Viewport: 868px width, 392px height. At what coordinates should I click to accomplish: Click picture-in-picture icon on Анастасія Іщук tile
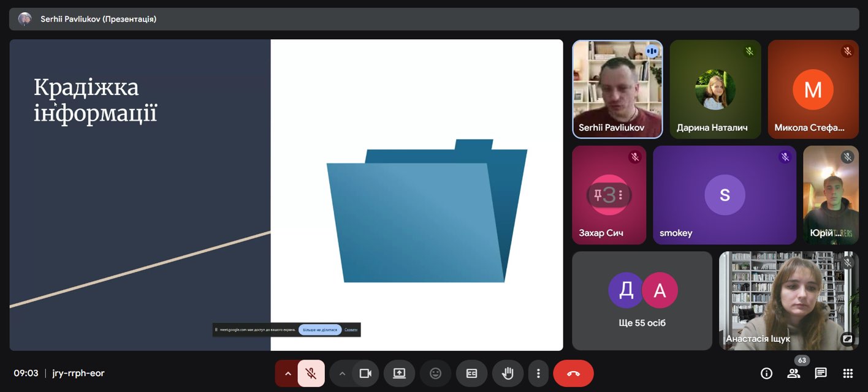click(x=848, y=338)
